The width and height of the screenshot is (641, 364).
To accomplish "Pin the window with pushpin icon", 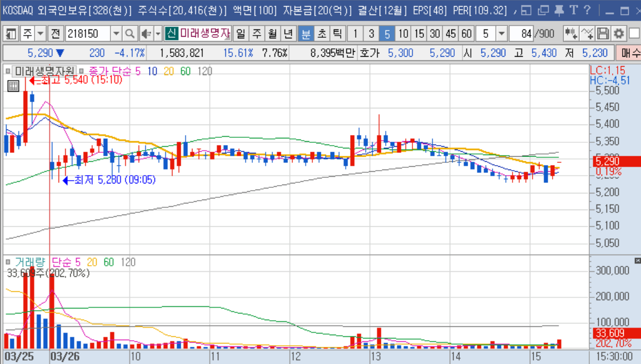I will click(559, 10).
